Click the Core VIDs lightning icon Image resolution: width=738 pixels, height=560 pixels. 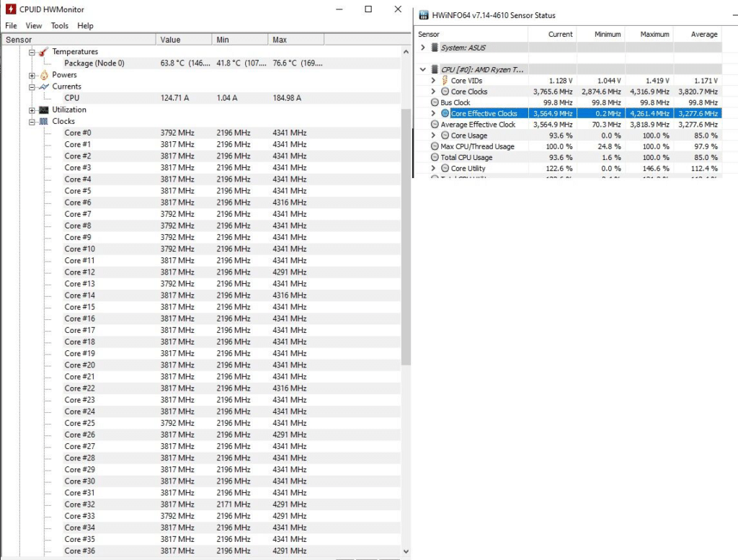pos(445,81)
